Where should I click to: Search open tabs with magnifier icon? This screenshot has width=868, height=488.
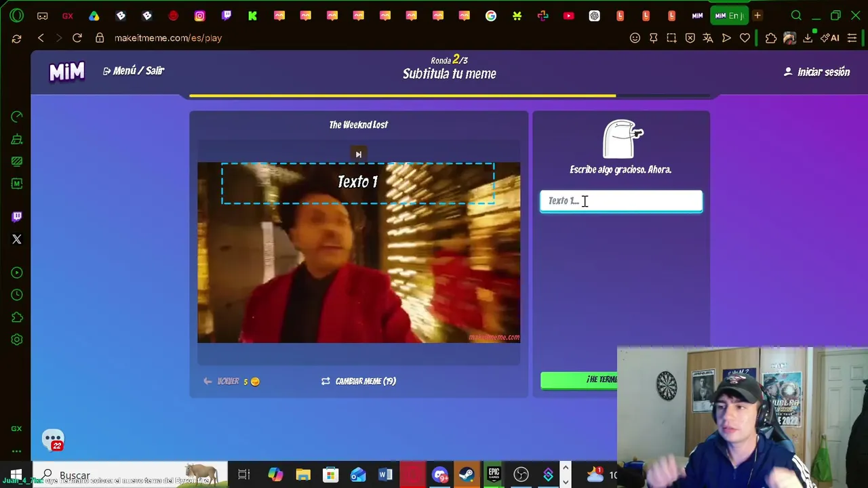796,16
